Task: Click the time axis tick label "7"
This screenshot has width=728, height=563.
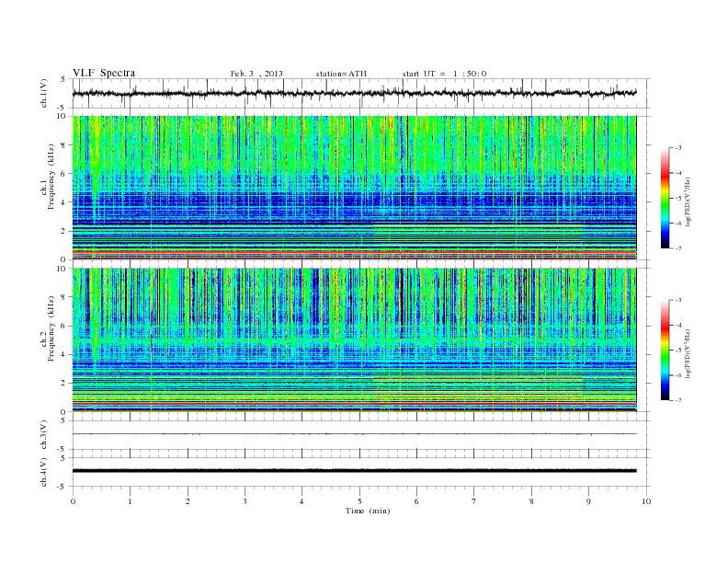Action: click(474, 501)
